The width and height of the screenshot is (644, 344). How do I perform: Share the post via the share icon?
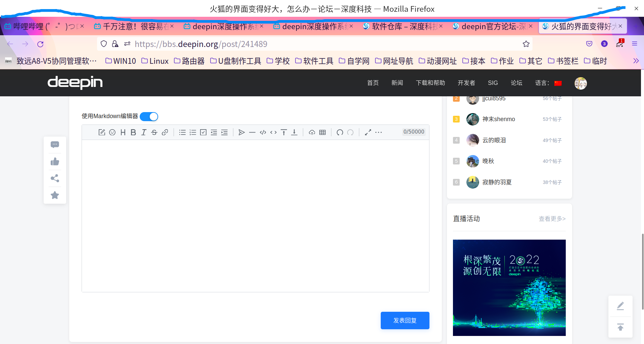(x=55, y=178)
